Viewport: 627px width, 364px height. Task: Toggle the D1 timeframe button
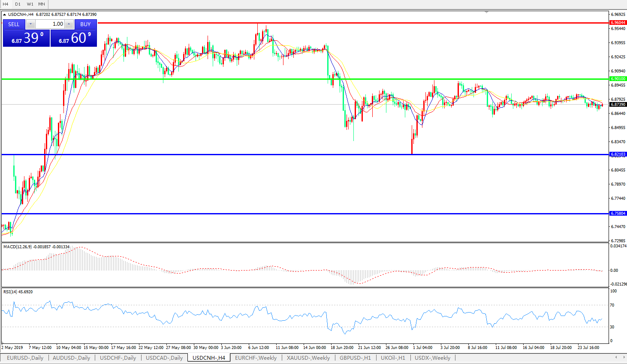(x=18, y=4)
